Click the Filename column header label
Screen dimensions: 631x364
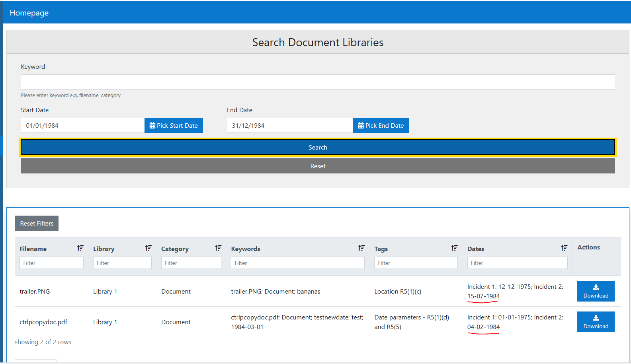click(33, 249)
